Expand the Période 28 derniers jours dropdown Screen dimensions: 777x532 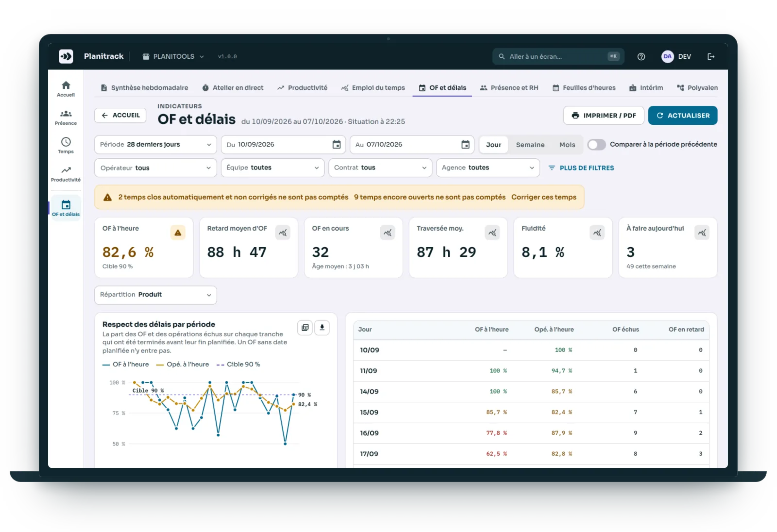coord(155,145)
